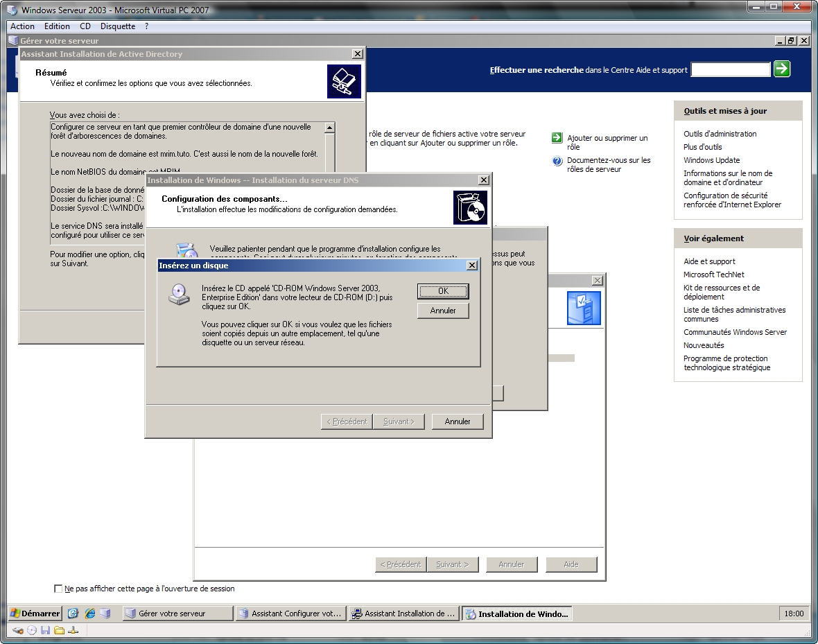Screen dimensions: 818x644
Task: Click the book icon in Active Directory wizard header
Action: pyautogui.click(x=344, y=81)
